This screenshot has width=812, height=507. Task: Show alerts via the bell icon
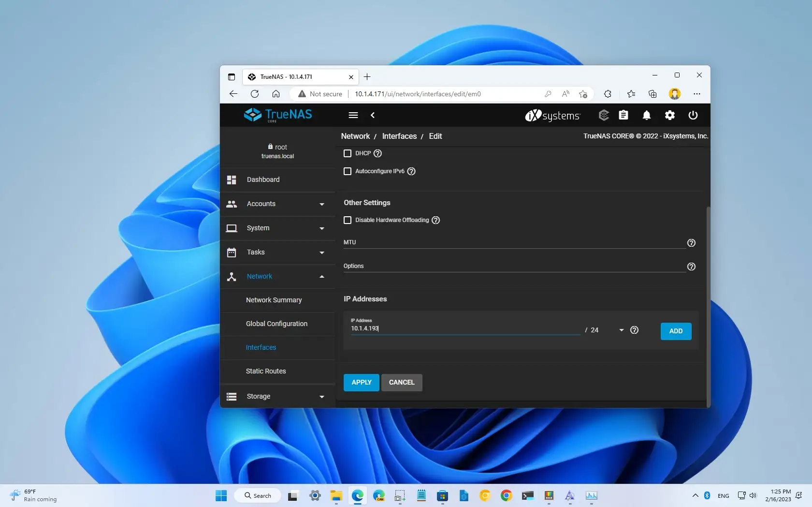coord(647,115)
